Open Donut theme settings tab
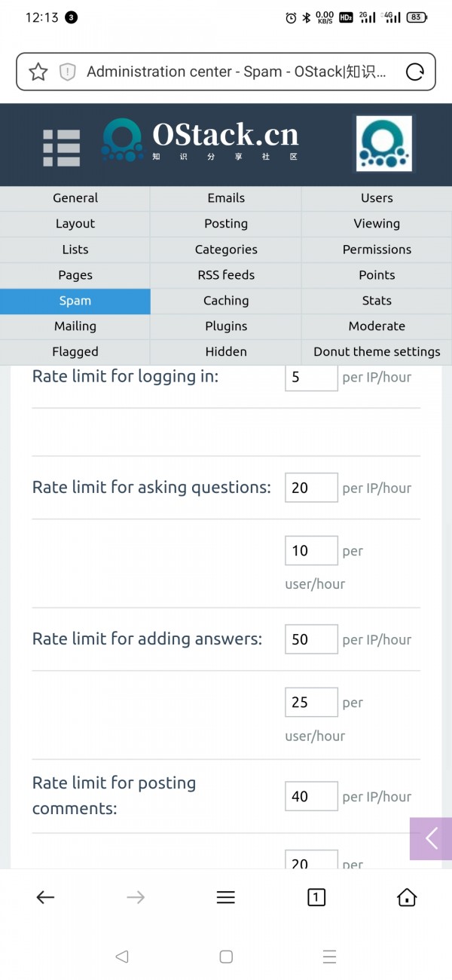The height and width of the screenshot is (980, 452). click(377, 352)
